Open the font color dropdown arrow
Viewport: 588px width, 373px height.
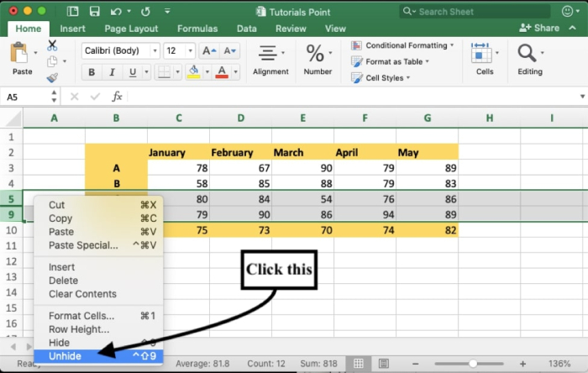point(236,72)
